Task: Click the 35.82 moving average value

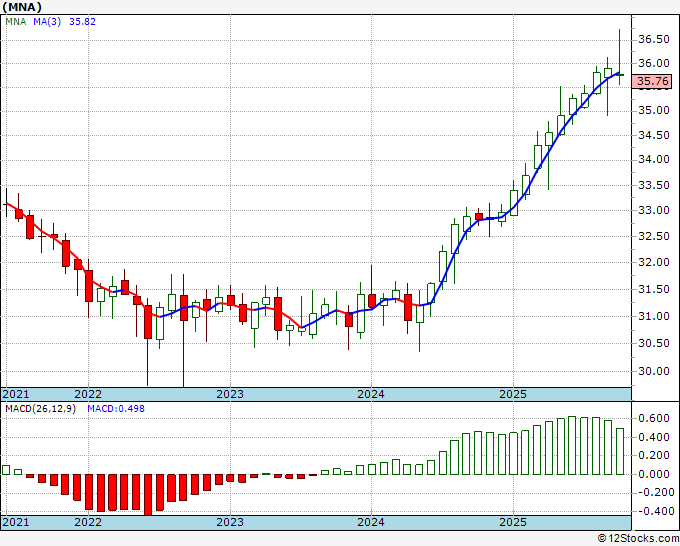Action: point(82,21)
